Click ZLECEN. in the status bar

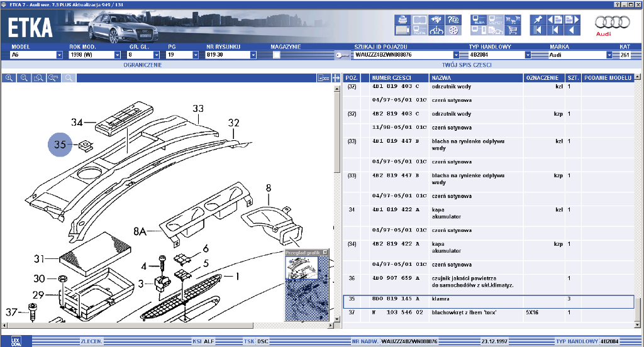tap(91, 341)
